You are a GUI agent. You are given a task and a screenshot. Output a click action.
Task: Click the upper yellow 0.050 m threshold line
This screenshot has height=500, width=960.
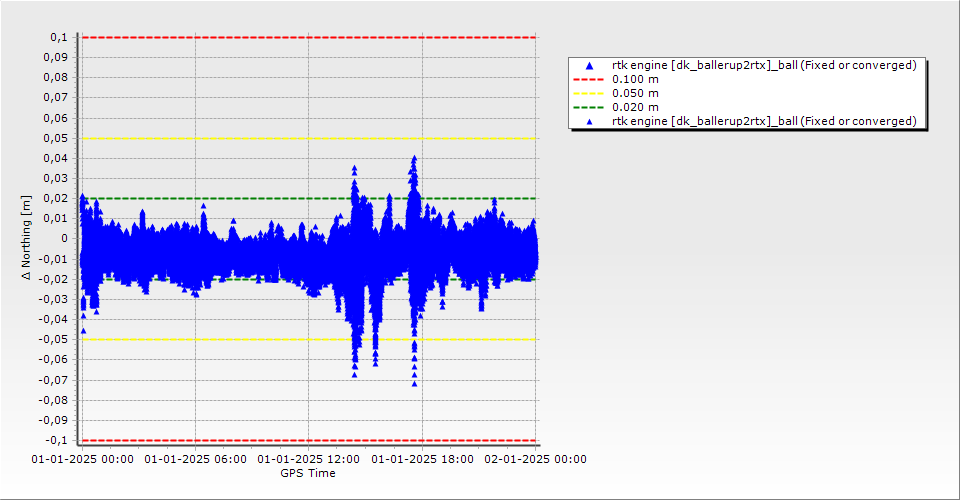point(309,138)
